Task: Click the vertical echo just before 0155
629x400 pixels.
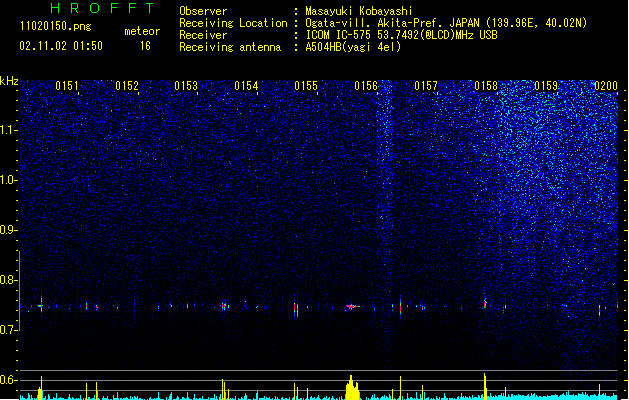Action: pos(295,309)
